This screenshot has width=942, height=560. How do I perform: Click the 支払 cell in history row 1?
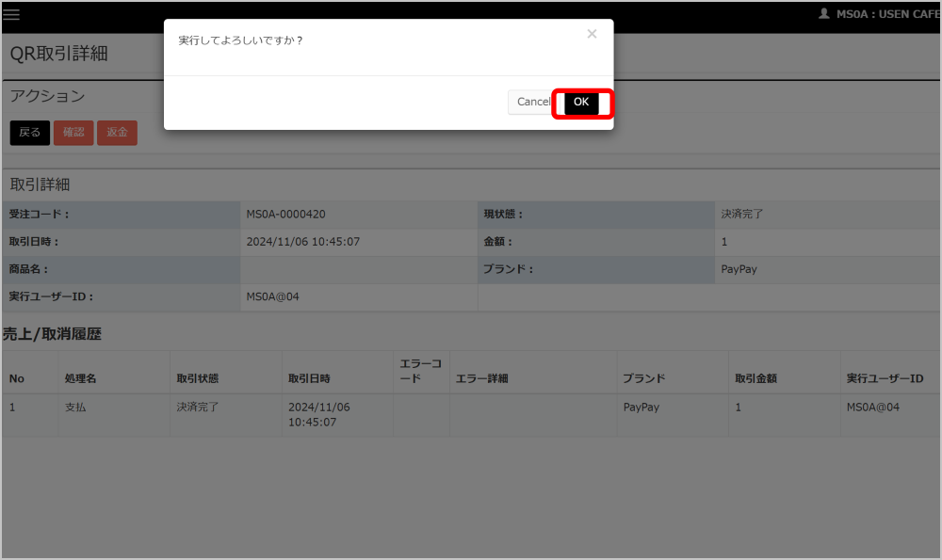(75, 408)
